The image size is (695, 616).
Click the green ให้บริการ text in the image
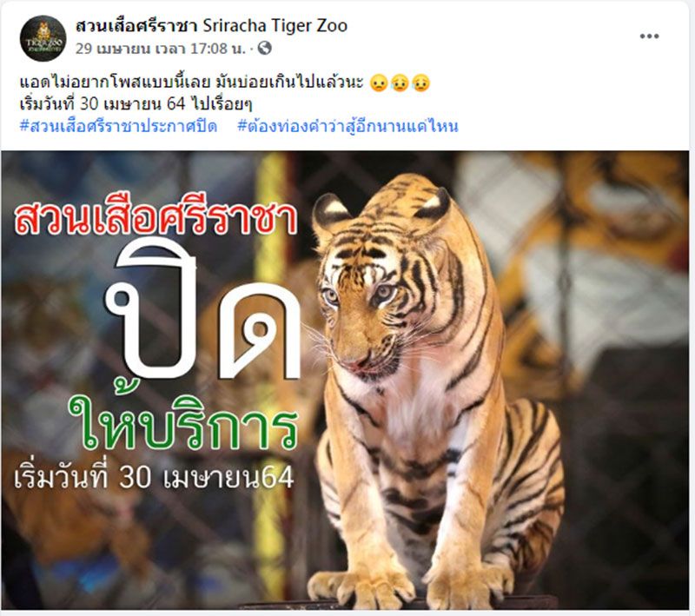(182, 420)
